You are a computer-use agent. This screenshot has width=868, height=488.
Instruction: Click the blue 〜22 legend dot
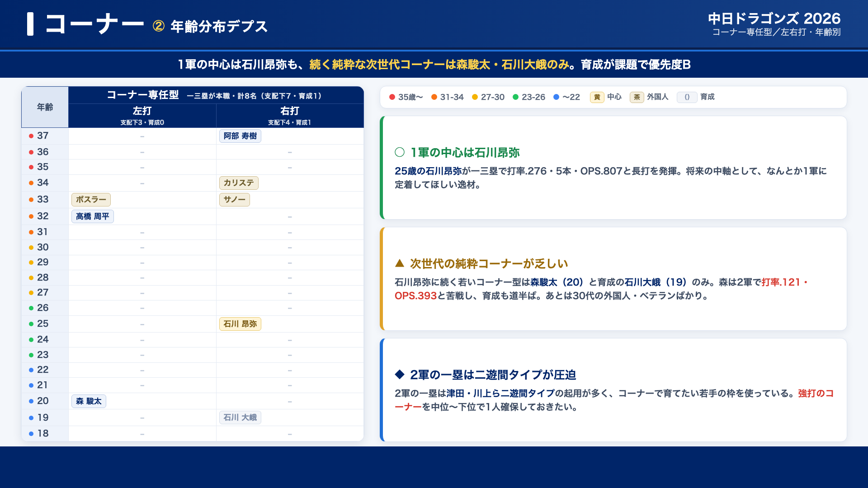point(557,97)
